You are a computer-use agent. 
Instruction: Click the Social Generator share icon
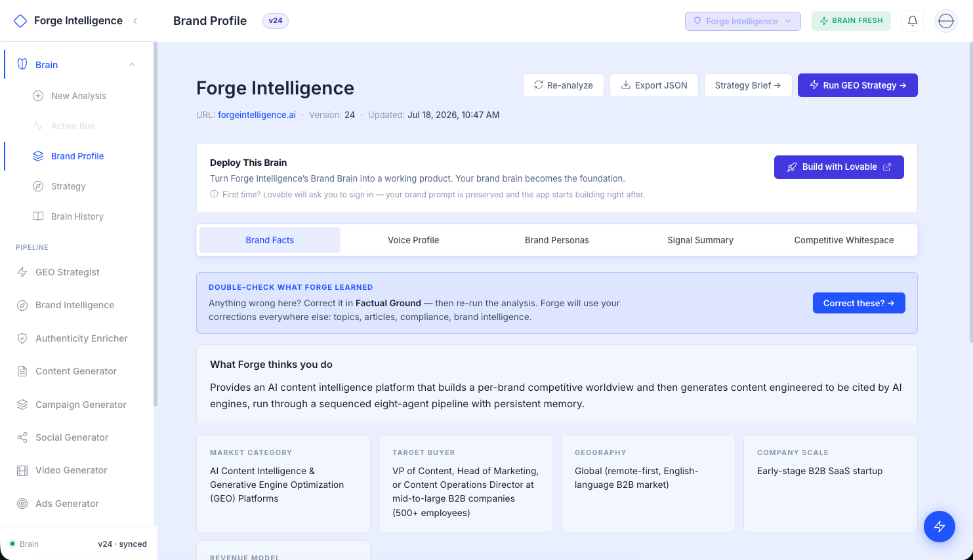point(22,437)
